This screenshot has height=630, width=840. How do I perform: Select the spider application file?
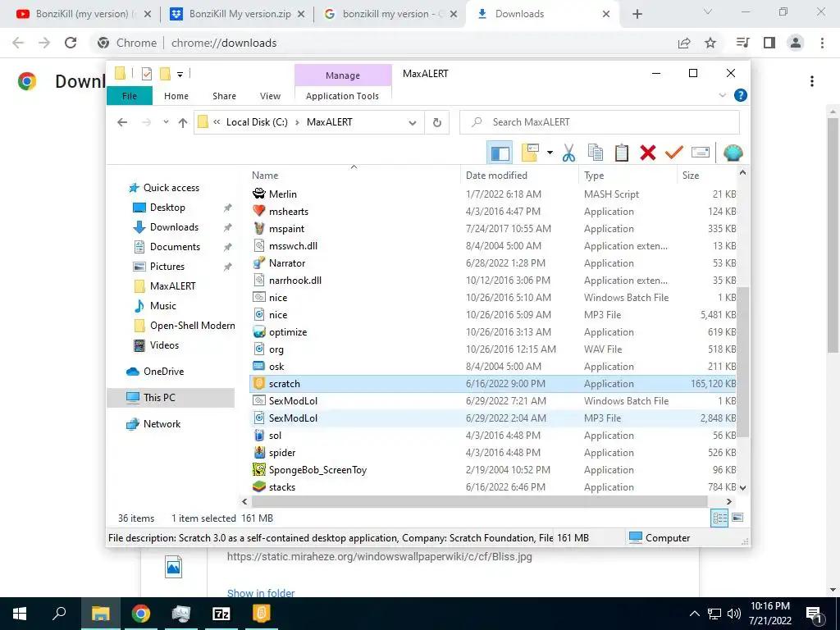[493, 453]
